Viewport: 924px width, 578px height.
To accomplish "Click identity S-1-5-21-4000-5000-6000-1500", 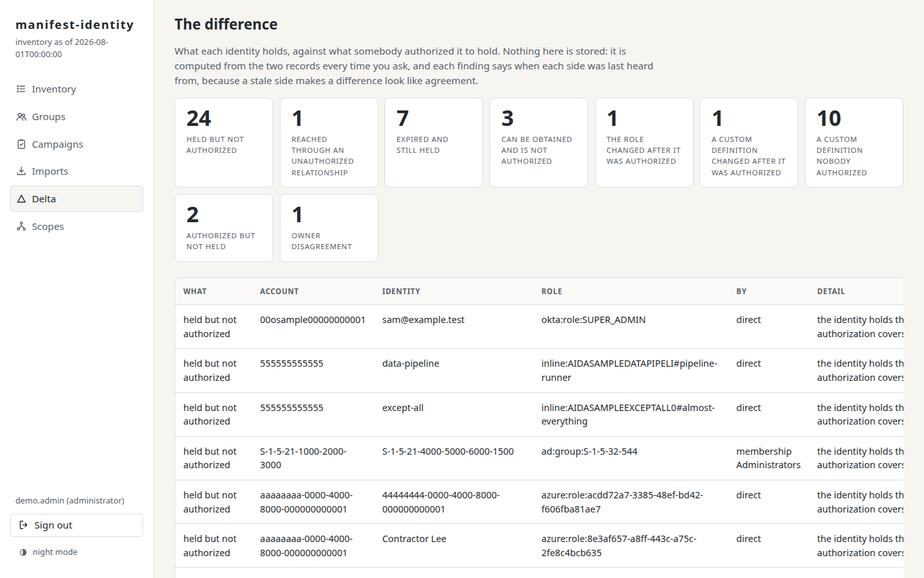I will [448, 451].
